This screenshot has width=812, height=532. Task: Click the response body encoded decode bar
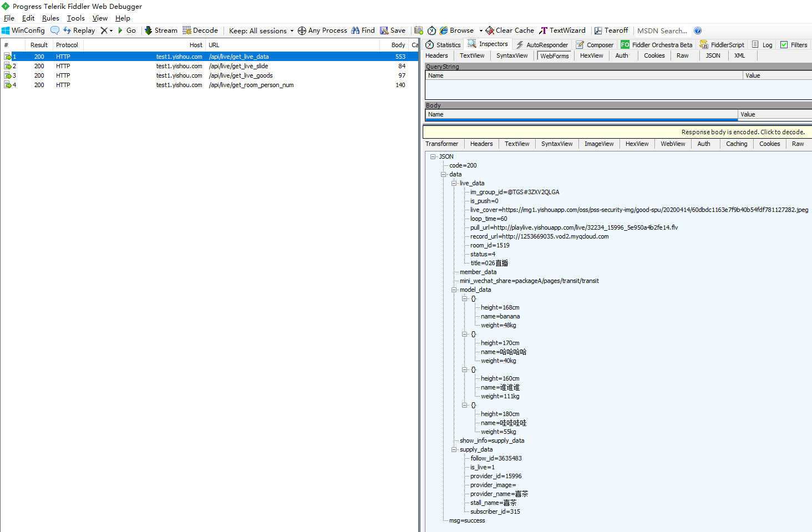(x=617, y=132)
